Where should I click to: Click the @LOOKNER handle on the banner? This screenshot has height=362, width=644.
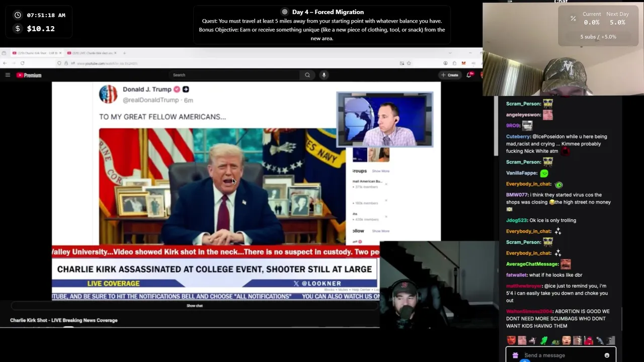point(321,284)
